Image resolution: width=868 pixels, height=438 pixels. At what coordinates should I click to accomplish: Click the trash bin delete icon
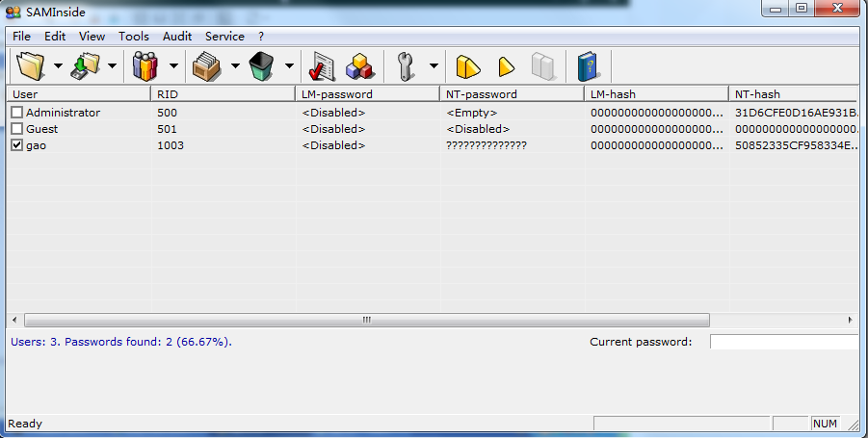coord(261,66)
